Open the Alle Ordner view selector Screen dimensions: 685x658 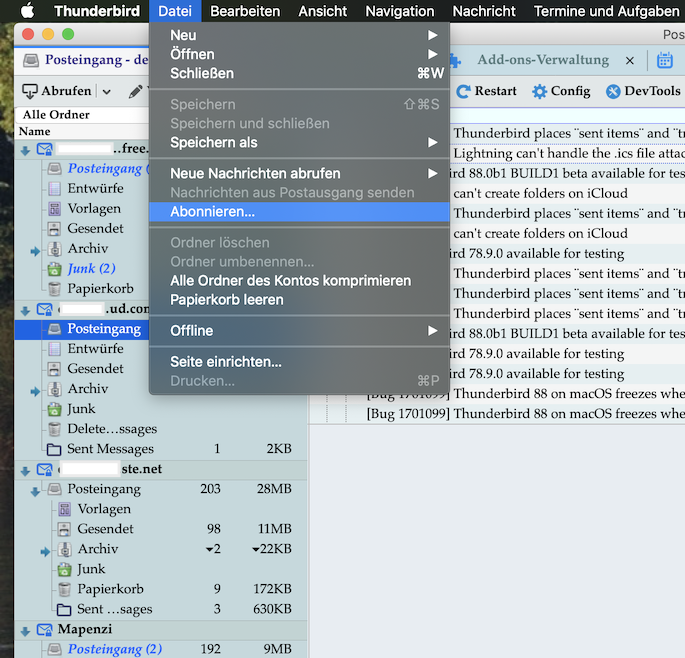pos(83,114)
